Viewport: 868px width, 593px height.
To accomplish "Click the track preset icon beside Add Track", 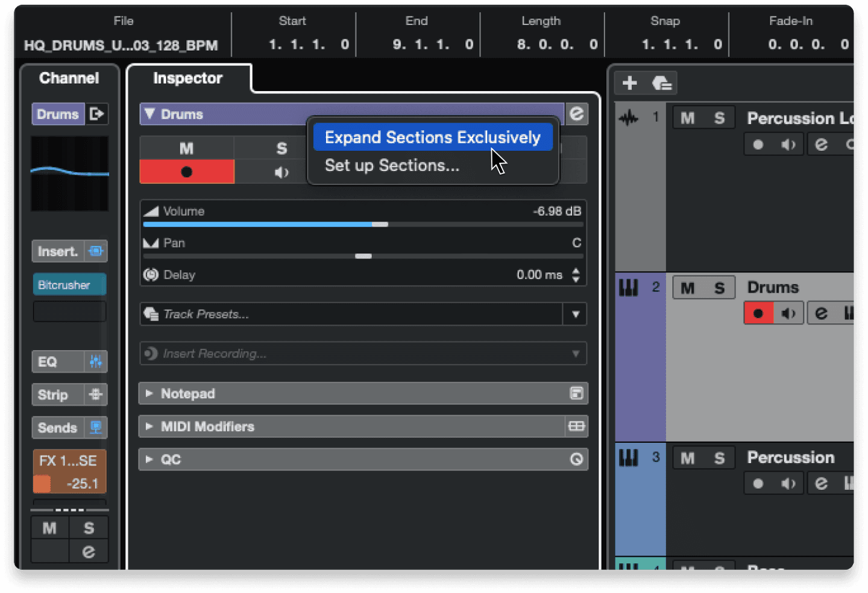I will point(661,83).
